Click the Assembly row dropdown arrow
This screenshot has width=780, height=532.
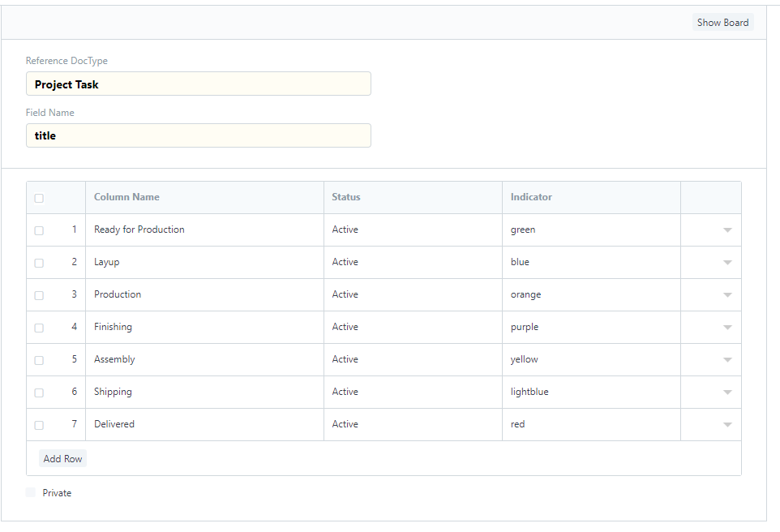click(x=727, y=359)
